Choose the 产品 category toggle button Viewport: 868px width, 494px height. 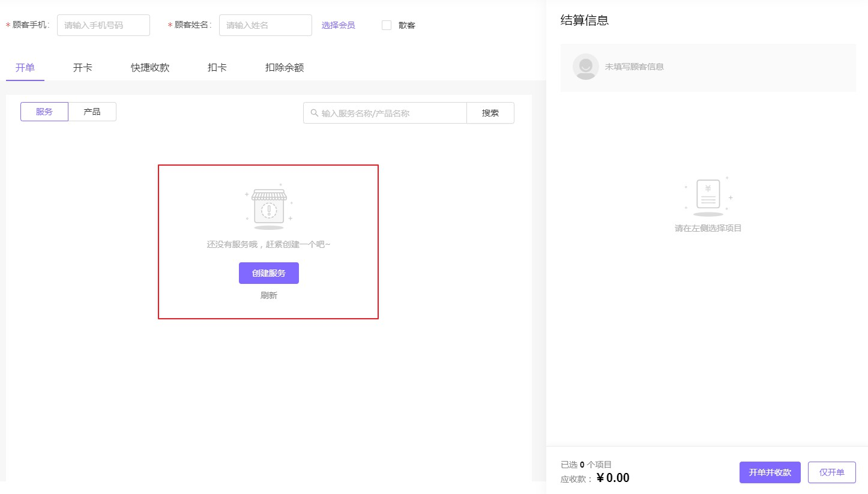click(x=92, y=112)
